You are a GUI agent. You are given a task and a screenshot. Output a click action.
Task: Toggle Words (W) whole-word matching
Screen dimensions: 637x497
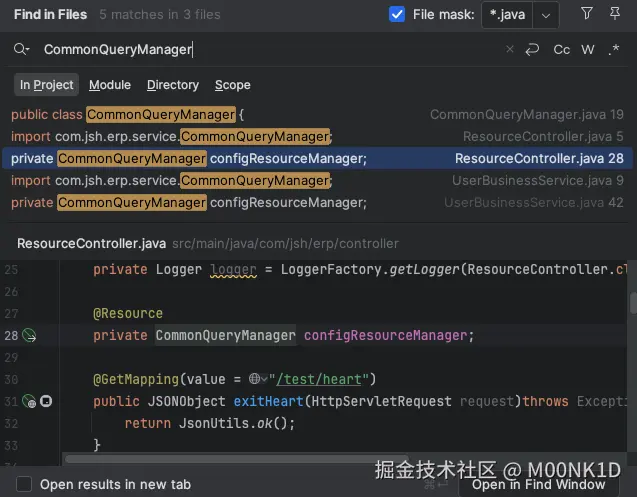tap(587, 50)
